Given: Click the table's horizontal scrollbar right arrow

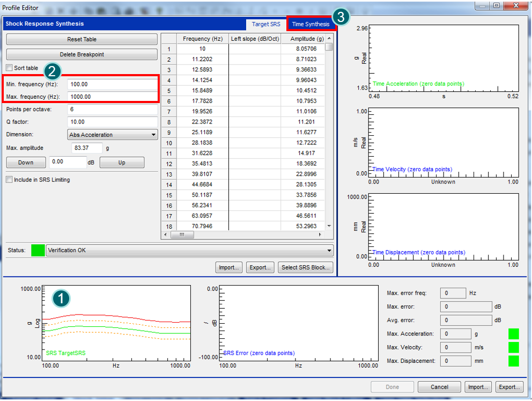Looking at the screenshot, I should pyautogui.click(x=321, y=235).
